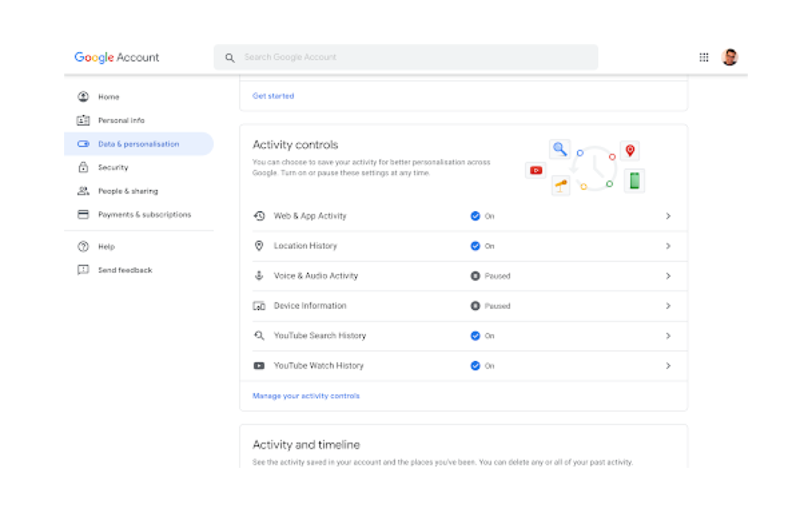
Task: Click the YouTube Watch History On status
Action: (482, 366)
